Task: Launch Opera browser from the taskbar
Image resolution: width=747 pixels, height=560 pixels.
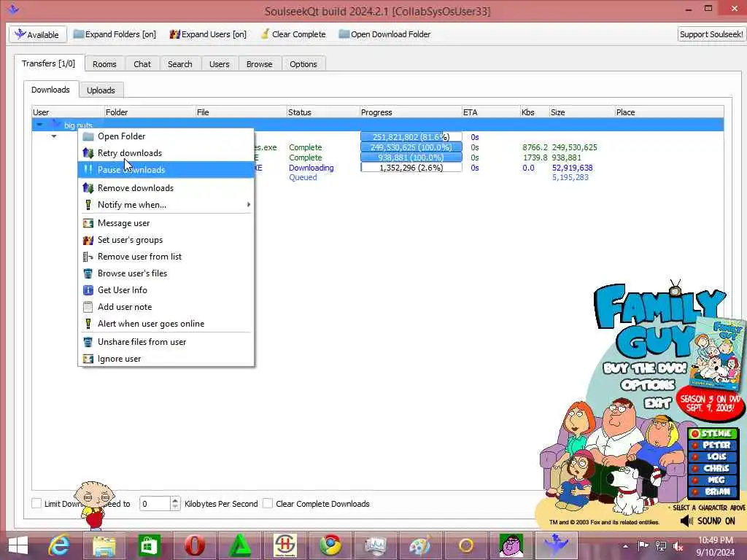Action: tap(195, 545)
